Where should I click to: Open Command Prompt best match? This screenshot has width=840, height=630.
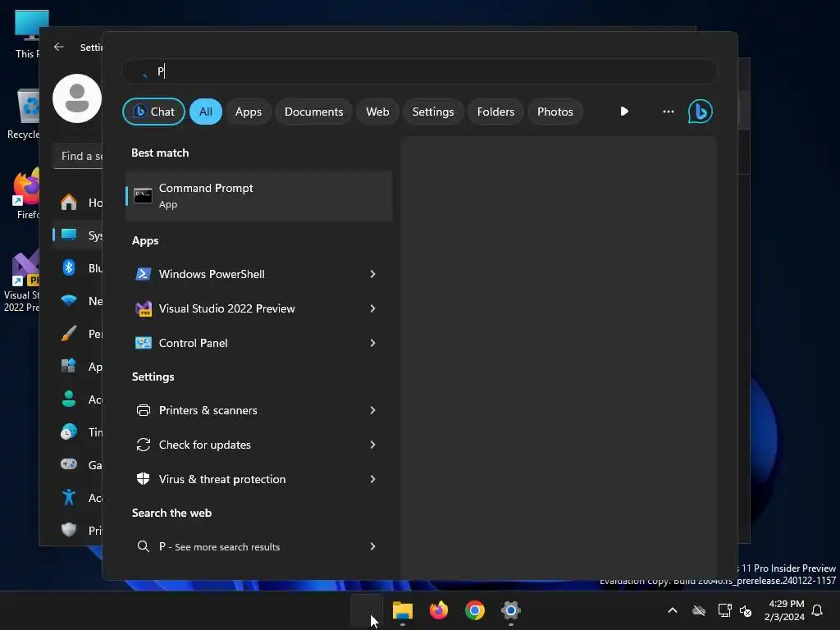[258, 195]
